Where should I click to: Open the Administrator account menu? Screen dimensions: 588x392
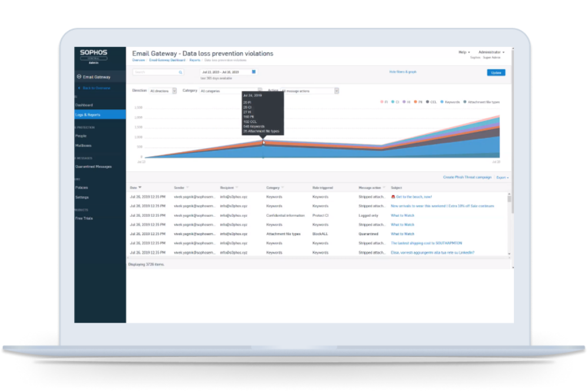[x=491, y=52]
